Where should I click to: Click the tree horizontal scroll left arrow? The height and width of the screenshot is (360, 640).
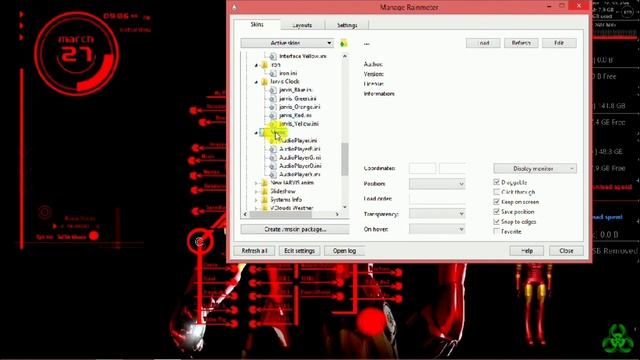pyautogui.click(x=245, y=214)
